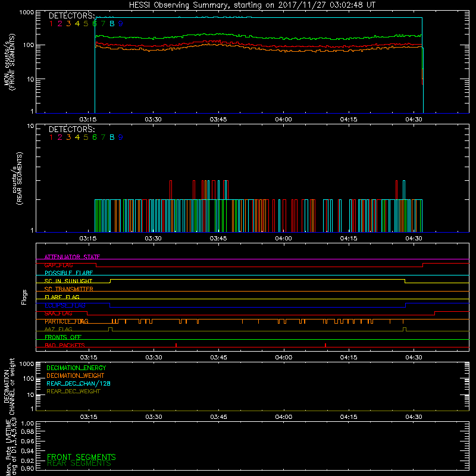Viewport: 476px width, 476px height.
Task: Click detector 4 in the rear segments legend
Action: [77, 137]
